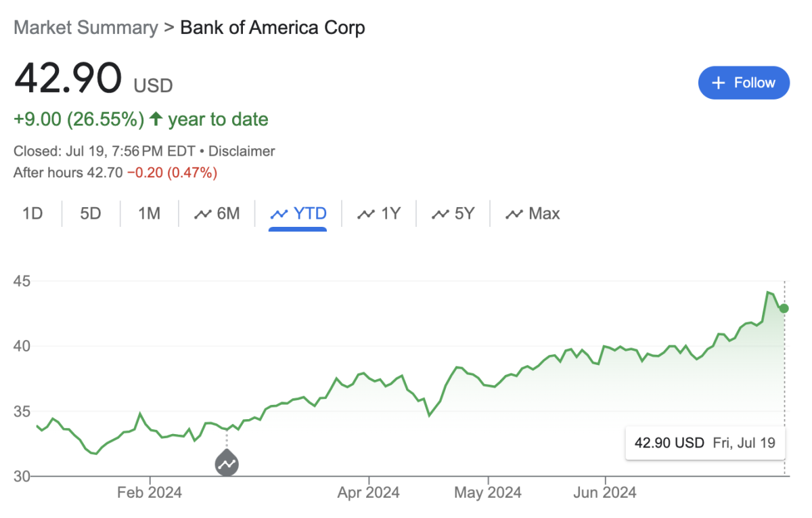Image resolution: width=812 pixels, height=518 pixels.
Task: Switch to the 5D time range
Action: pos(90,213)
